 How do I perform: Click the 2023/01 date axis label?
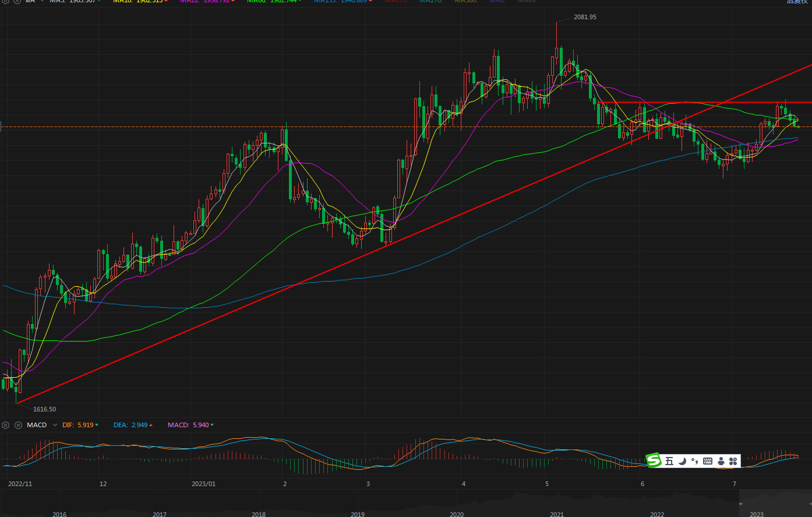pyautogui.click(x=203, y=484)
